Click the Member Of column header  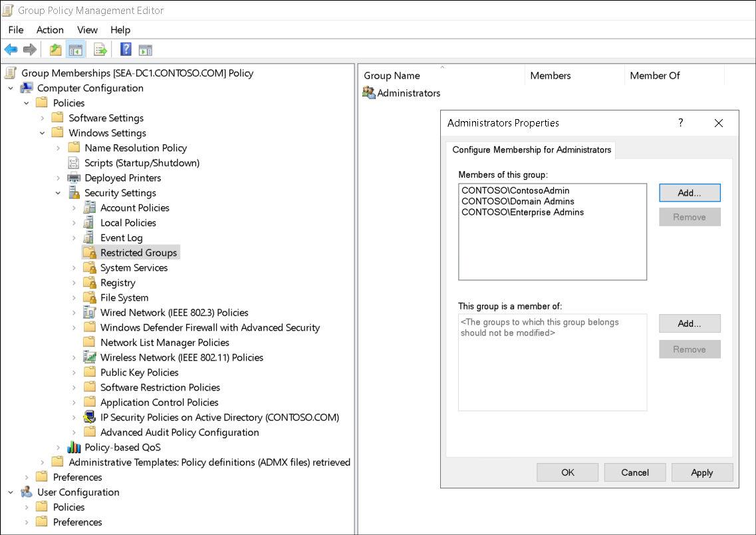tap(674, 75)
